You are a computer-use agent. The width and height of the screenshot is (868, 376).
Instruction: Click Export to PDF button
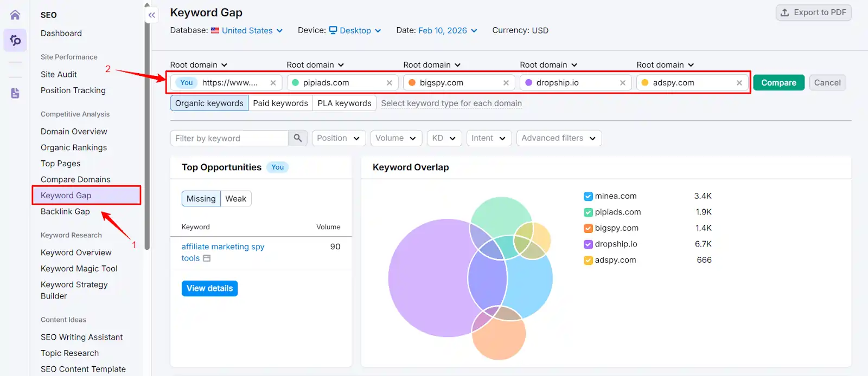(x=814, y=12)
